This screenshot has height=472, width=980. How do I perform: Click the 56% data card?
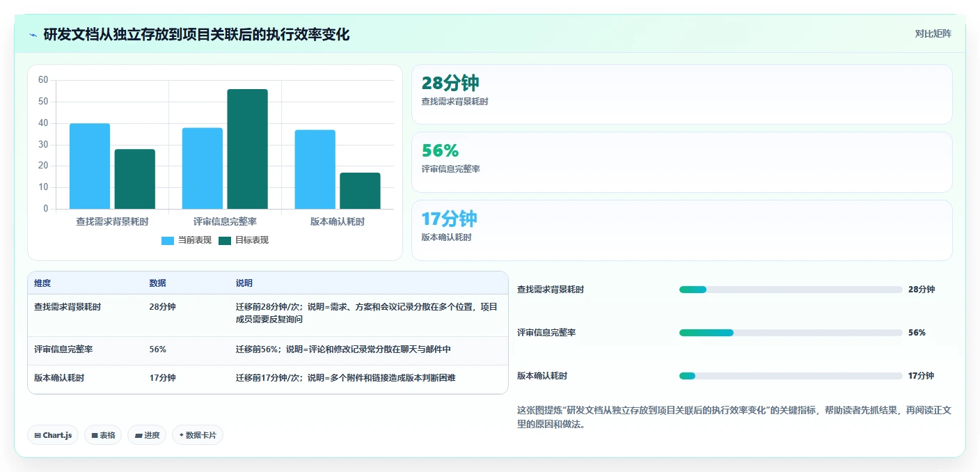coord(682,162)
